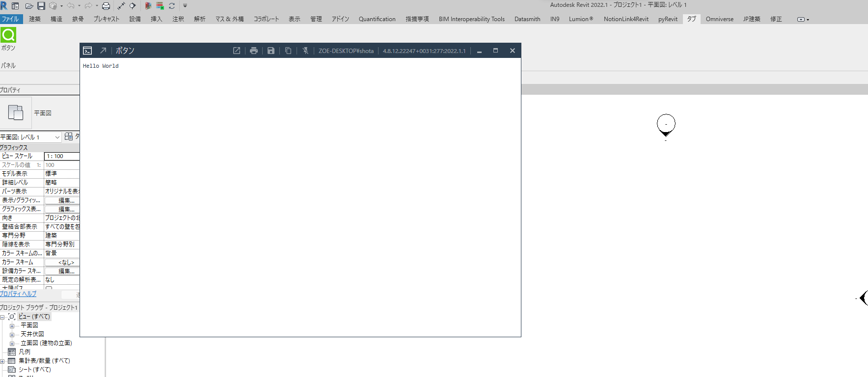The image size is (868, 377).
Task: Switch to the pyRevit ribbon tab
Action: point(668,19)
